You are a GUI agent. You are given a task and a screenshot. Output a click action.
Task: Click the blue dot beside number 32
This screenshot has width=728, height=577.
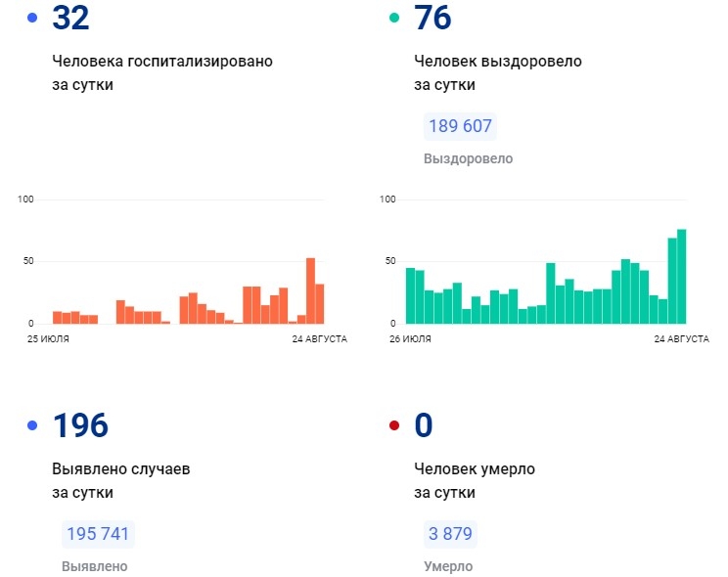click(32, 18)
